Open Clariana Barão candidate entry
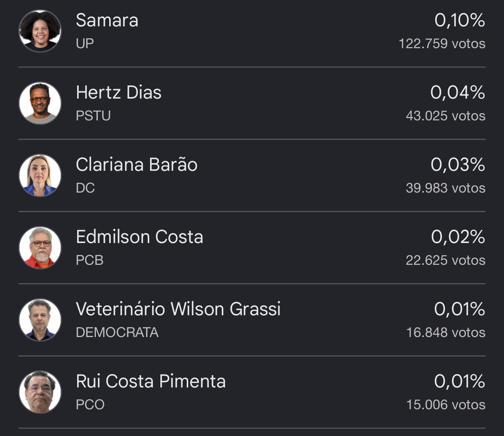504x436 pixels. [252, 175]
